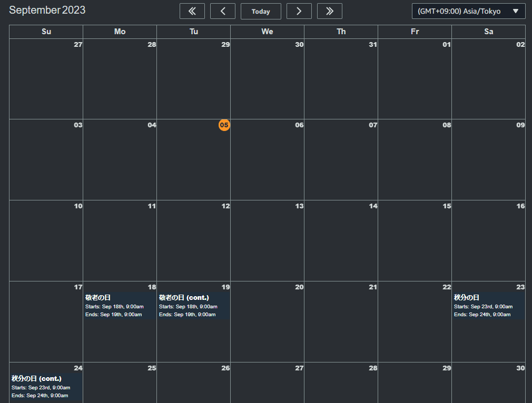Open the Asia/Tokyo timezone dropdown

pos(469,11)
